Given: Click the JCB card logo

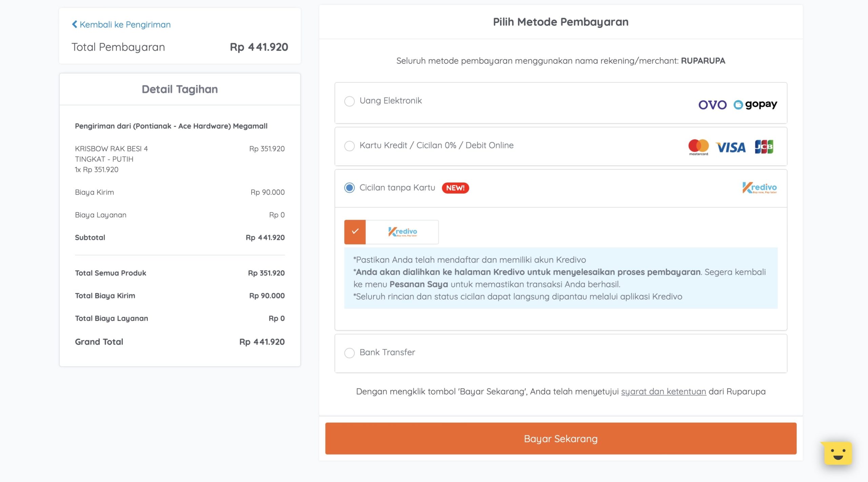Looking at the screenshot, I should pyautogui.click(x=764, y=147).
